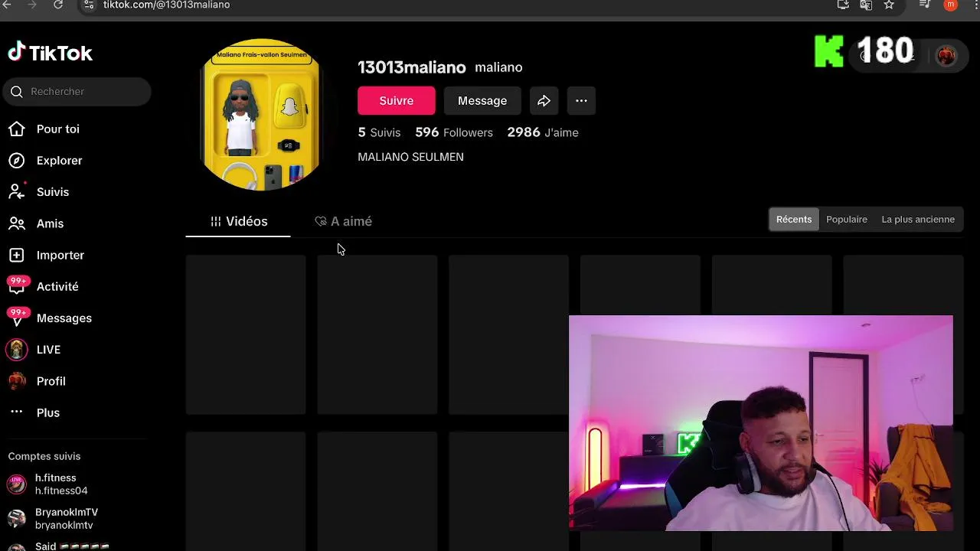Click the MALIANO SEULMEN bio text
The width and height of the screenshot is (980, 551).
pos(410,157)
